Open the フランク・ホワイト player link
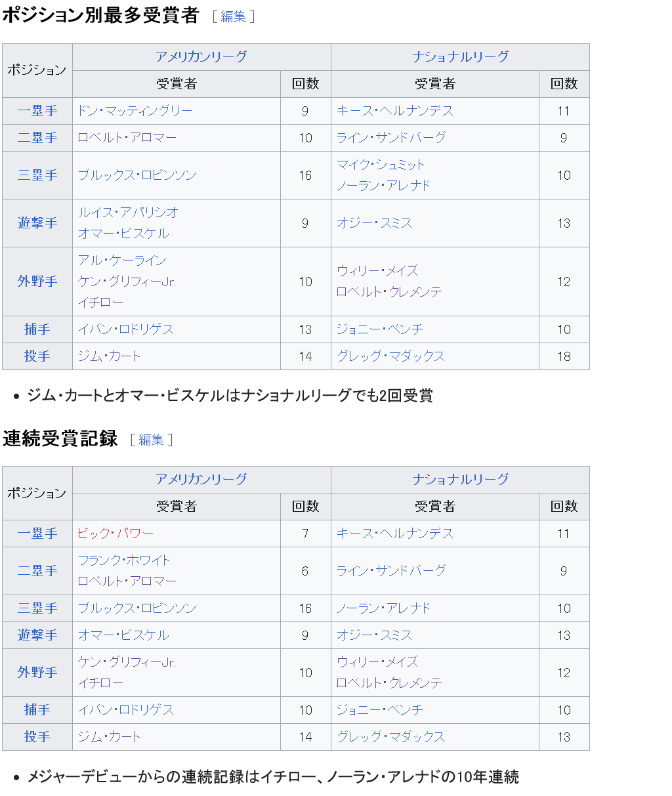 pos(124,560)
